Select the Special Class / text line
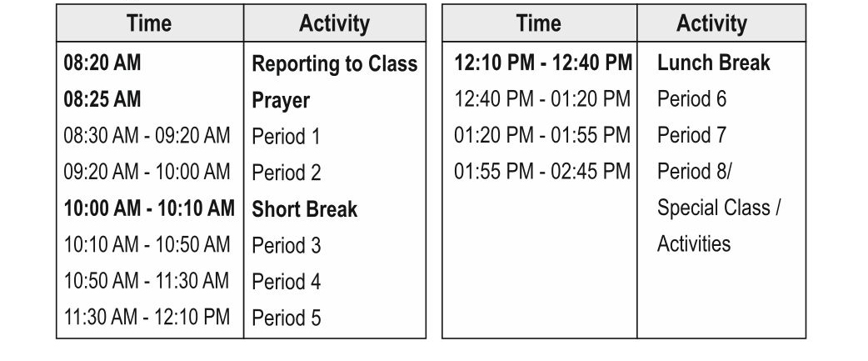Image resolution: width=868 pixels, height=361 pixels. point(719,208)
